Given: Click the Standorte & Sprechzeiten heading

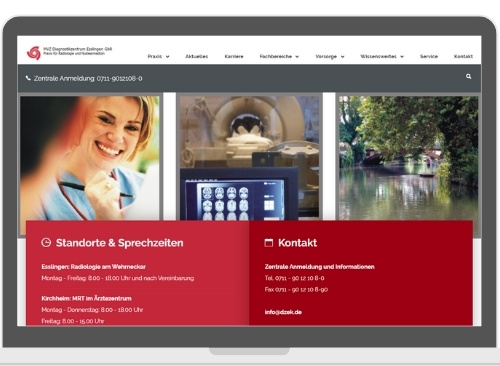Looking at the screenshot, I should [x=119, y=243].
